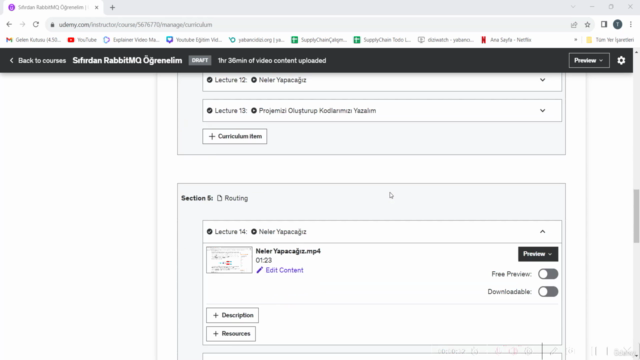
Task: Click the Neler Yapacağız.mp4 video thumbnail
Action: point(229,260)
